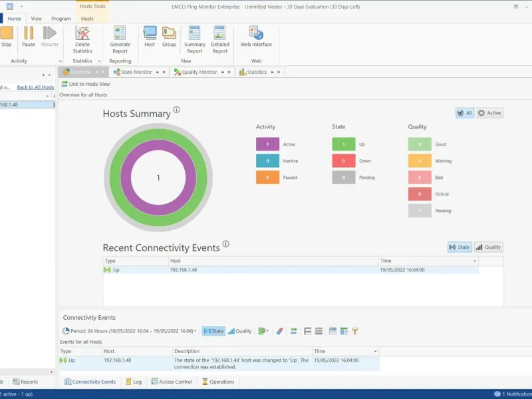Image resolution: width=532 pixels, height=399 pixels.
Task: Click the eraser icon in Connectivity Events toolbar
Action: coord(279,331)
